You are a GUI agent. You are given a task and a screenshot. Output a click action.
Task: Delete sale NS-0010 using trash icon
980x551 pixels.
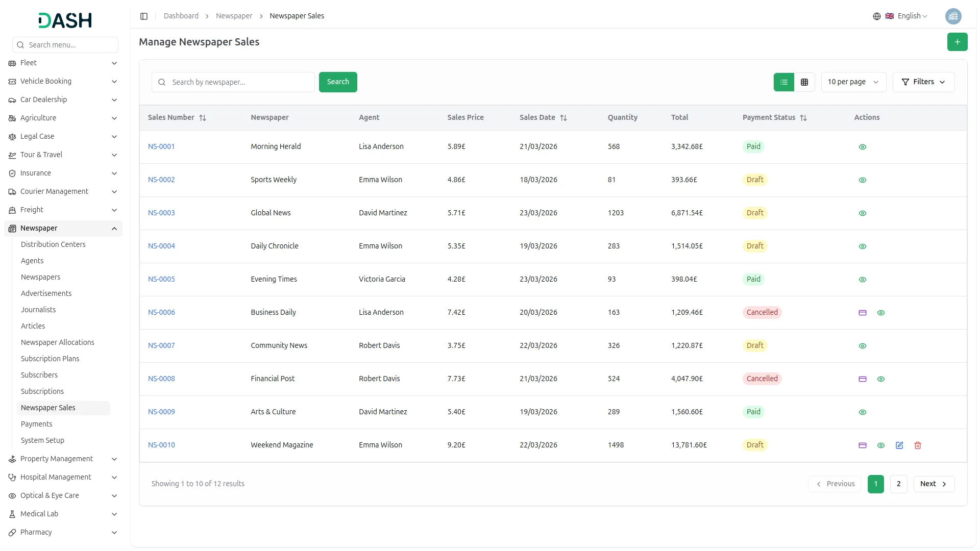tap(918, 445)
